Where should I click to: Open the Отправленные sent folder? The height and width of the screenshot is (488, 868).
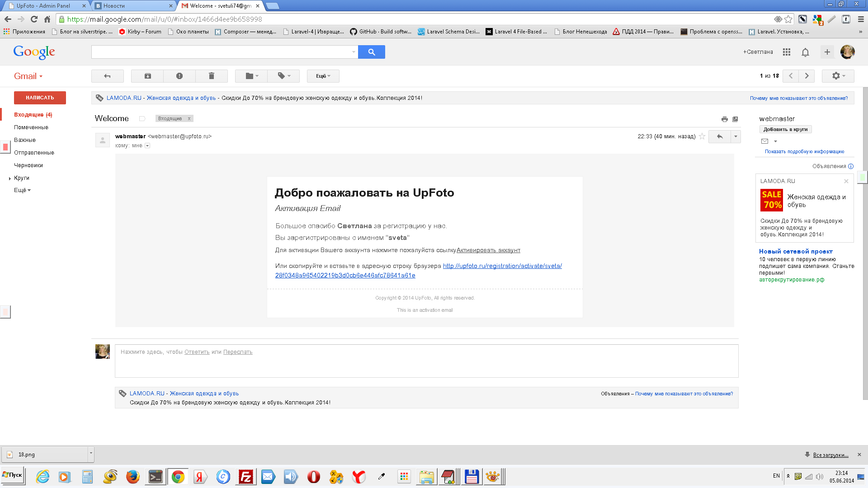34,153
